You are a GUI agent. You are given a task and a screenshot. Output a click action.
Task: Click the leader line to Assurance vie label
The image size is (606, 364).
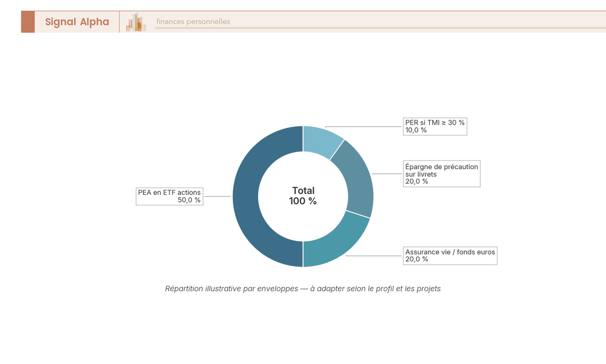[x=374, y=255]
